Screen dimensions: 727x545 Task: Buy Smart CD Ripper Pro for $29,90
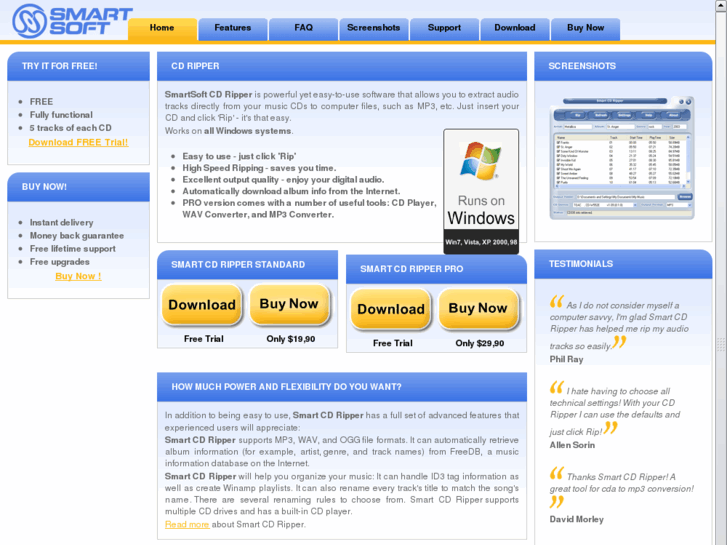[x=478, y=308]
